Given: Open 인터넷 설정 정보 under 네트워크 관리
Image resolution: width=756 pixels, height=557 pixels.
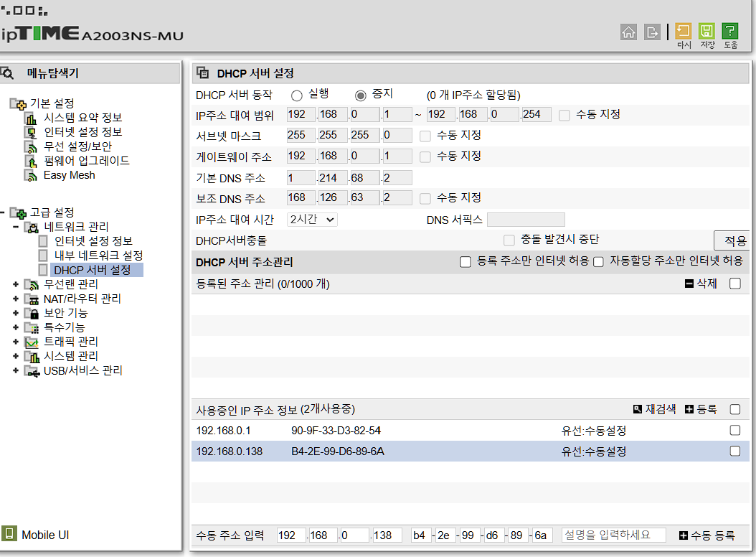Looking at the screenshot, I should [x=93, y=241].
